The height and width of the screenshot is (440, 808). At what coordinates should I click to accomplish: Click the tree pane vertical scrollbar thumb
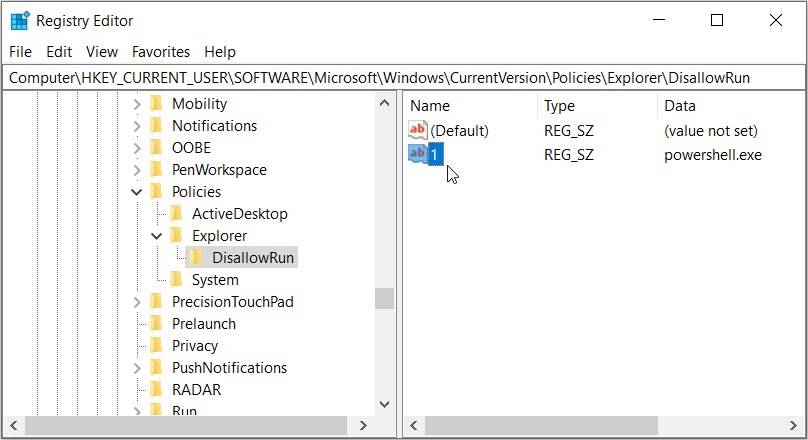[x=384, y=298]
